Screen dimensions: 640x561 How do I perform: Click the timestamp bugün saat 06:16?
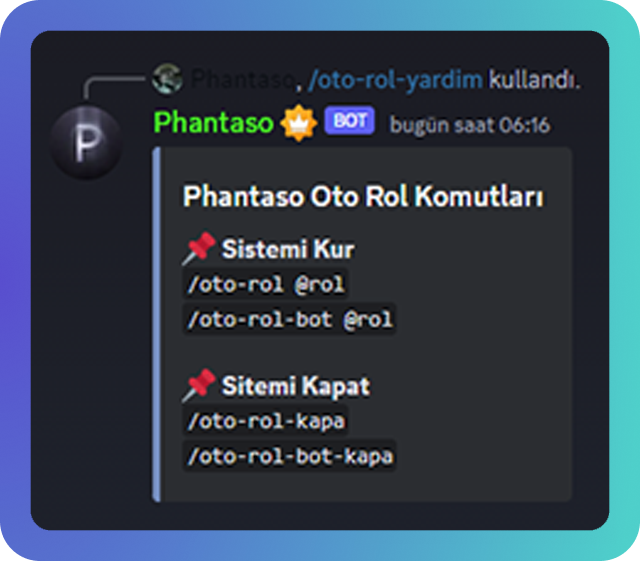(x=470, y=125)
